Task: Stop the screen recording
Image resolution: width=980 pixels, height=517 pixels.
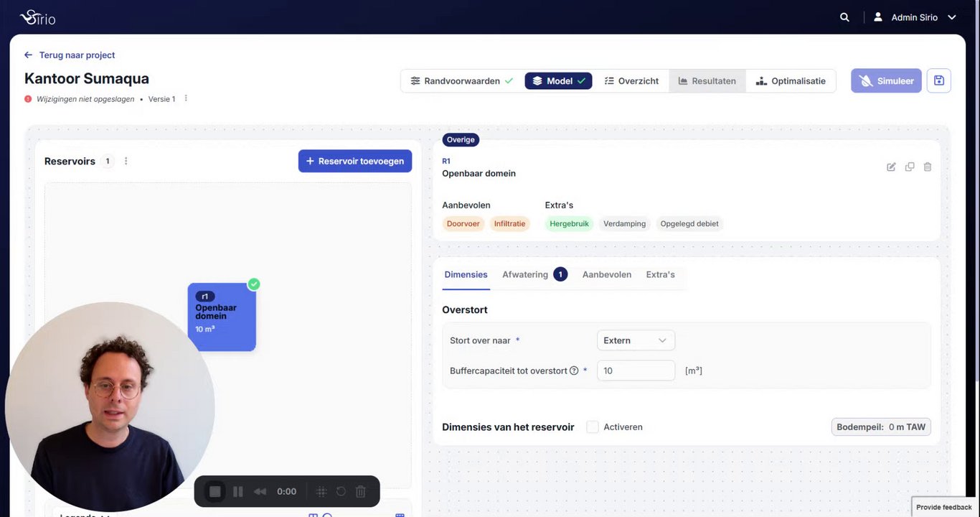Action: 215,492
